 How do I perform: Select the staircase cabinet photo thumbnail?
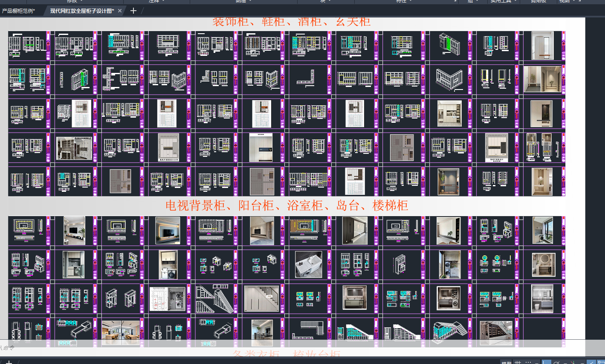261,298
